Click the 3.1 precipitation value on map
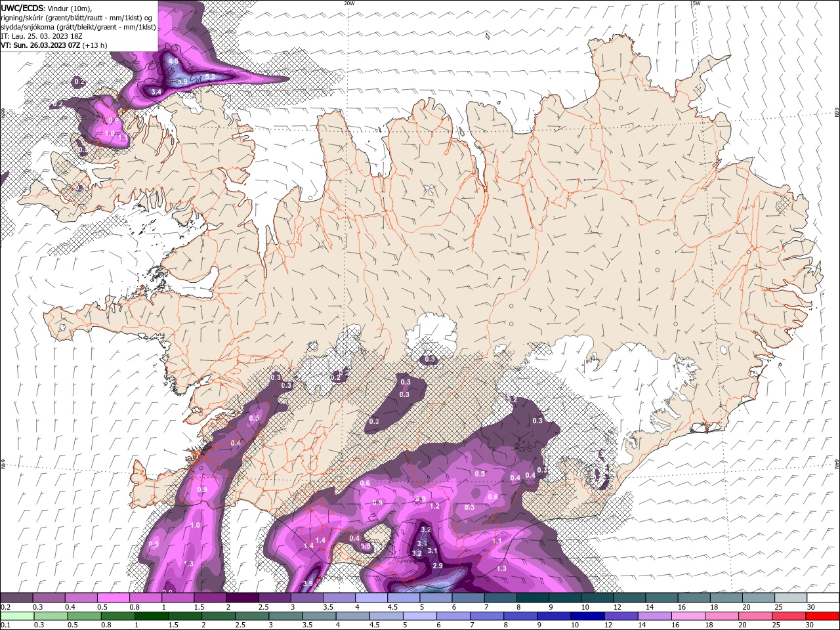Image resolution: width=840 pixels, height=630 pixels. coord(432,551)
